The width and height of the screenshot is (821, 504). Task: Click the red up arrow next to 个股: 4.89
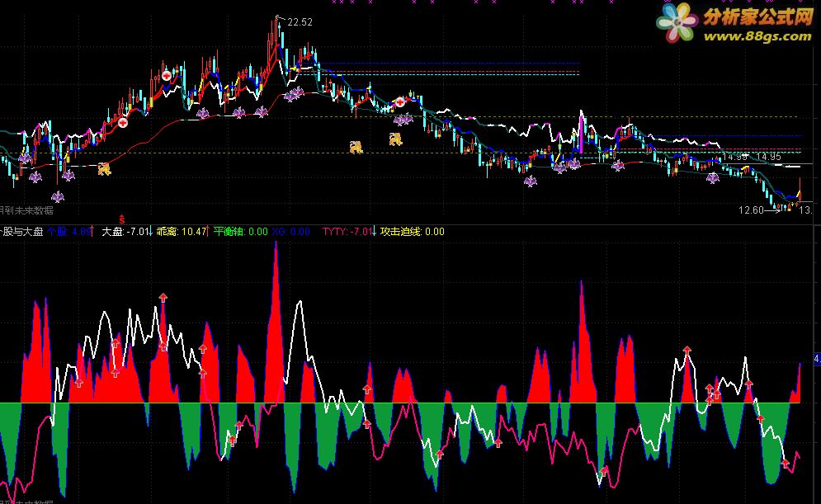[x=92, y=231]
